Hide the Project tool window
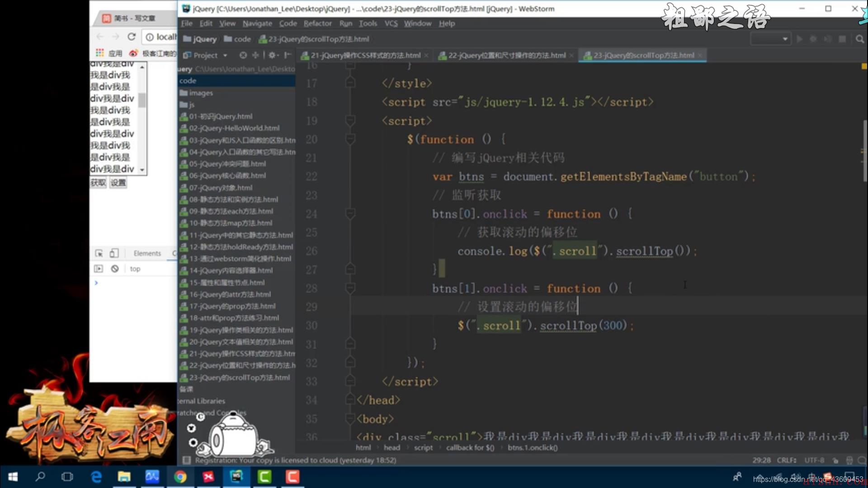Viewport: 868px width, 488px height. tap(288, 55)
